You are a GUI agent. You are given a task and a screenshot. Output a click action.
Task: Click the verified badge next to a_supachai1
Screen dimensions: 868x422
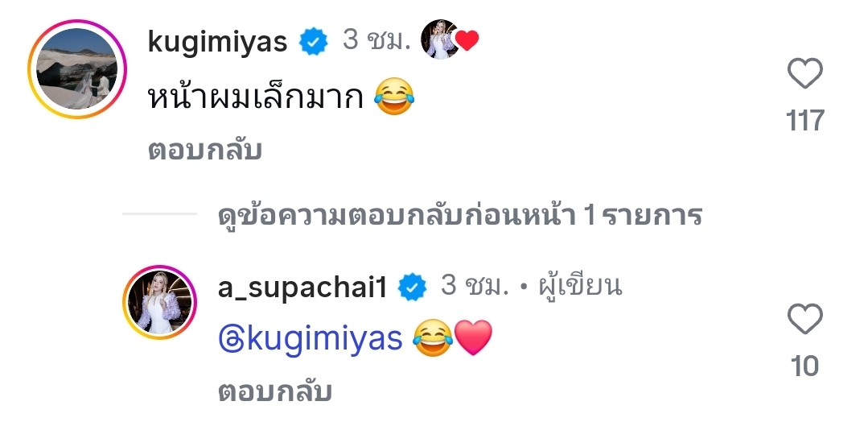click(x=413, y=287)
